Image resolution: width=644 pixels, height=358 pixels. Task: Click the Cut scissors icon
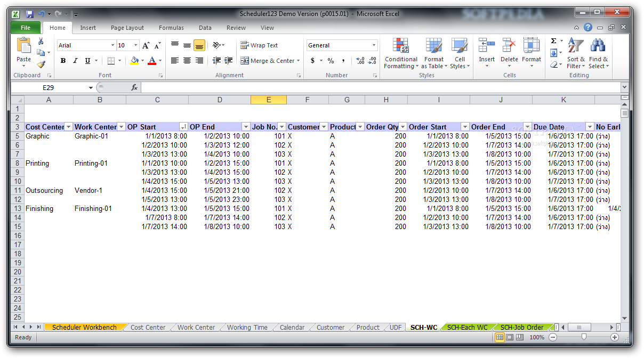tap(41, 42)
